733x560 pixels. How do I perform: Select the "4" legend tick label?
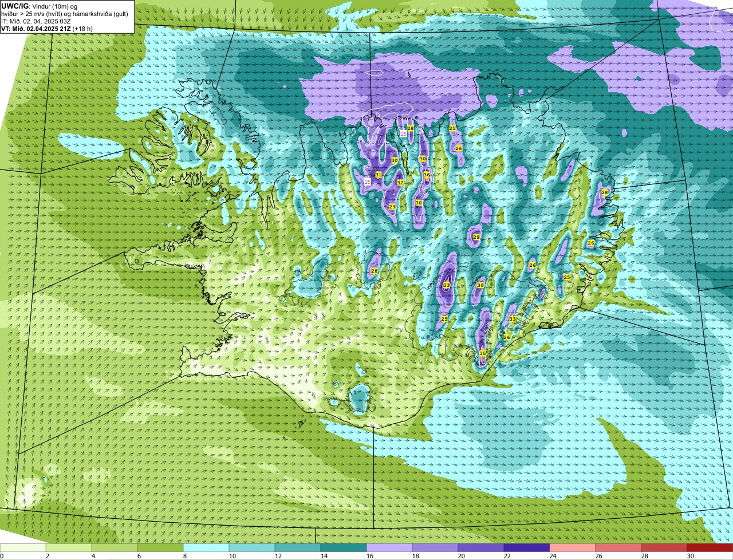pyautogui.click(x=93, y=556)
